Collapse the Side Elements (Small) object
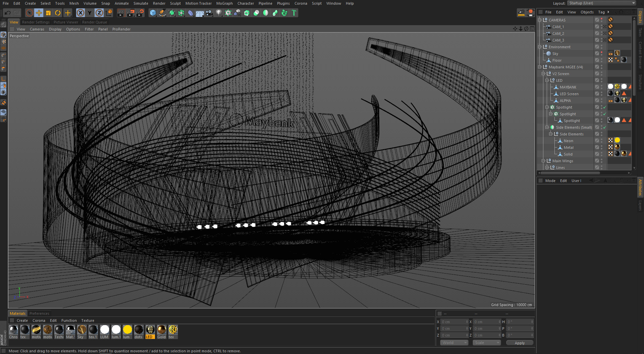The height and width of the screenshot is (354, 644). tap(547, 127)
